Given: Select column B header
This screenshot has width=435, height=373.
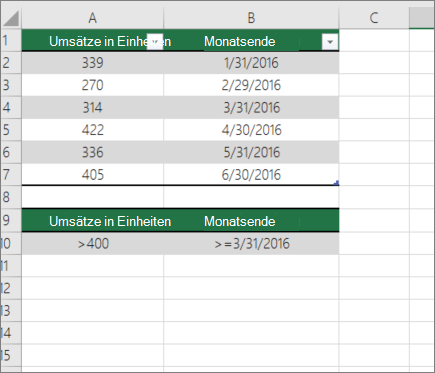Looking at the screenshot, I should pyautogui.click(x=251, y=18).
